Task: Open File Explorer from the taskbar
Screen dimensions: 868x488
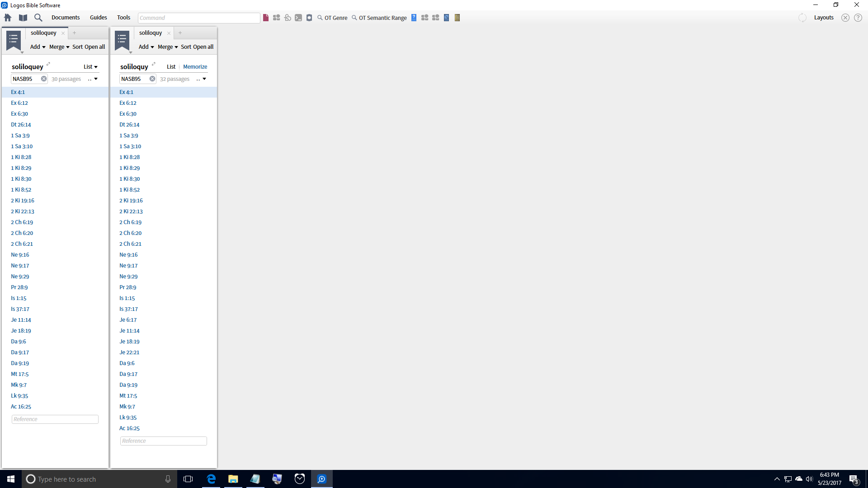Action: point(233,479)
